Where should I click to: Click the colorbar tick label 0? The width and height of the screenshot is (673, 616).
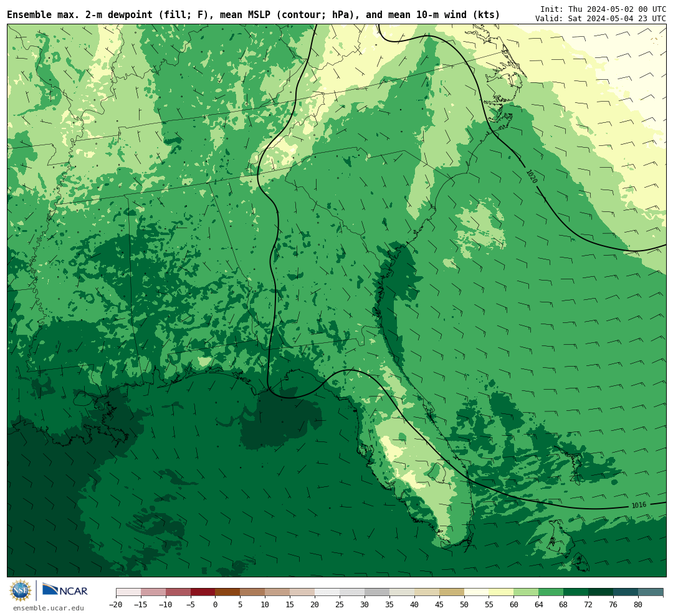[x=215, y=605]
